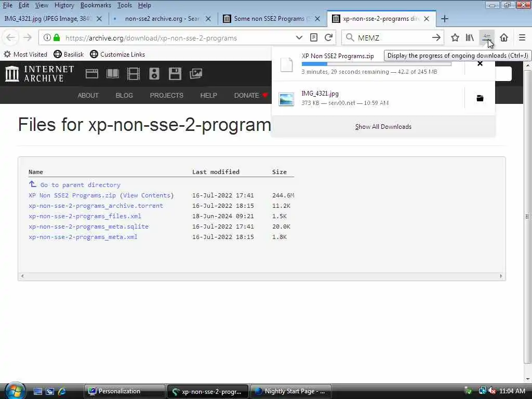Viewport: 532px width, 399px height.
Task: Close the xp-non-sse-2-programs tab
Action: click(x=427, y=19)
